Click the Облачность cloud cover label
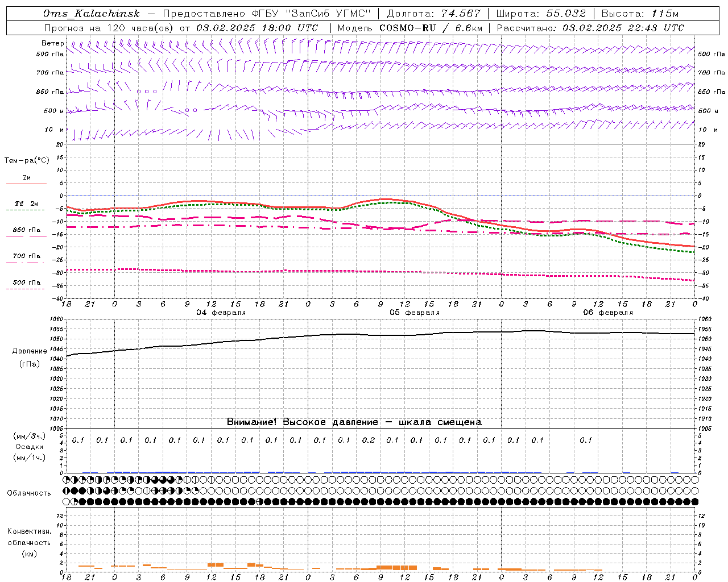Viewport: 728px width, 582px height. 29,493
